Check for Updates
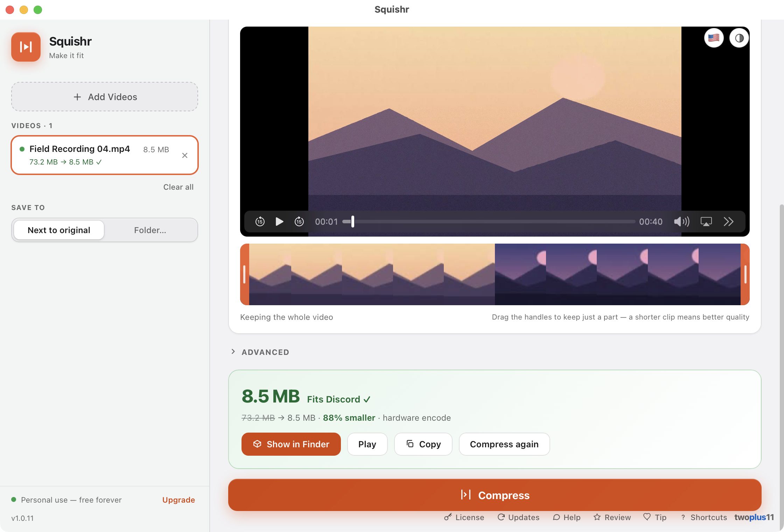Viewport: 784px width, 532px height. coord(518,517)
